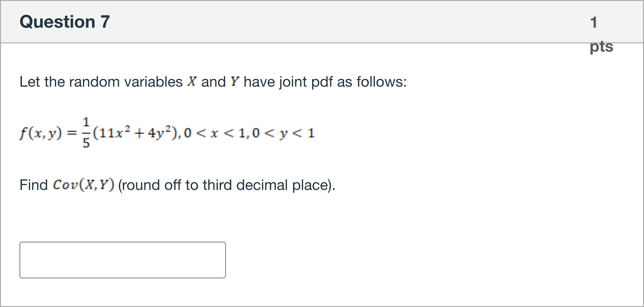This screenshot has height=307, width=644.
Task: Click the 1/5 fraction in the formula
Action: [x=86, y=133]
